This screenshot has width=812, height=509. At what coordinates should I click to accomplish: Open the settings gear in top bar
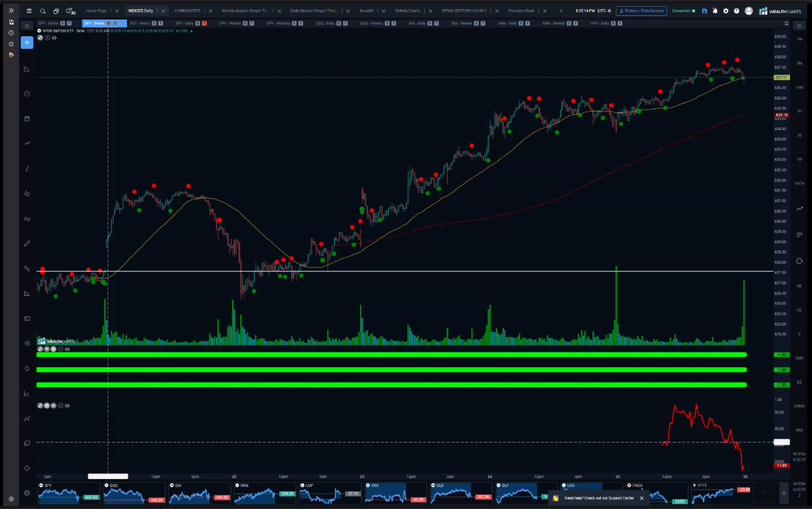coord(726,11)
